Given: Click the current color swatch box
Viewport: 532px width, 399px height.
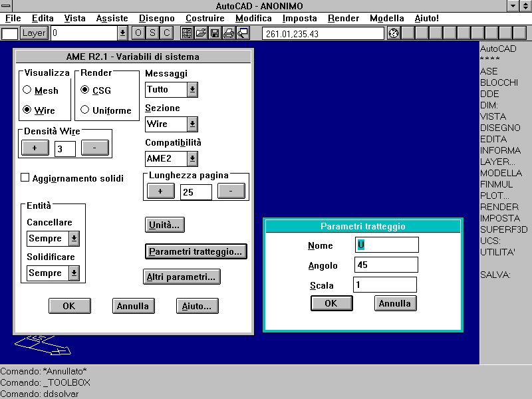Looking at the screenshot, I should click(x=9, y=34).
